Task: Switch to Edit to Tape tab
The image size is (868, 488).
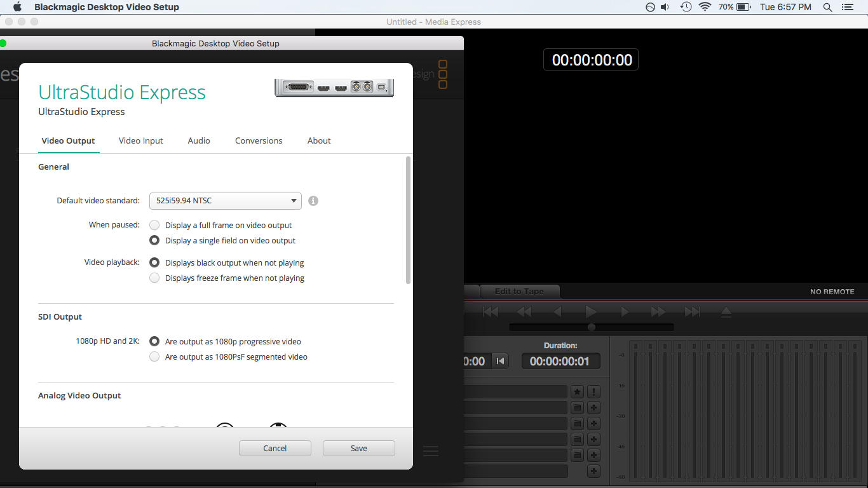Action: 520,291
